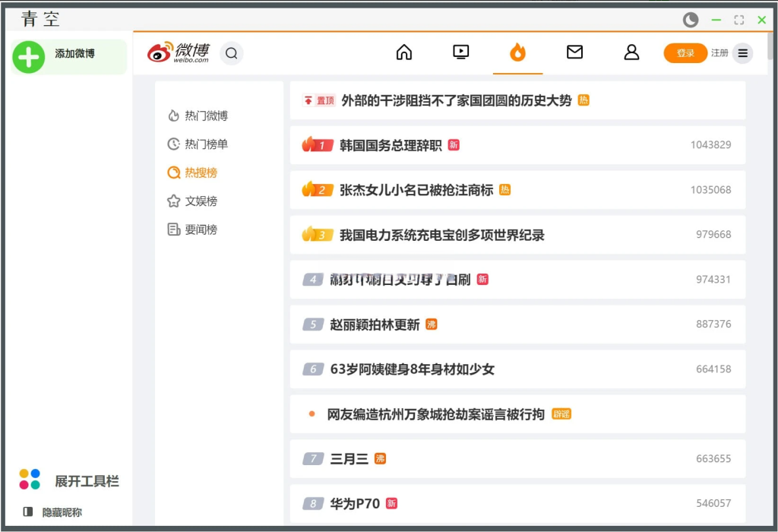Viewport: 778px width, 532px height.
Task: Open the Weibo search magnifier icon
Action: 232,53
